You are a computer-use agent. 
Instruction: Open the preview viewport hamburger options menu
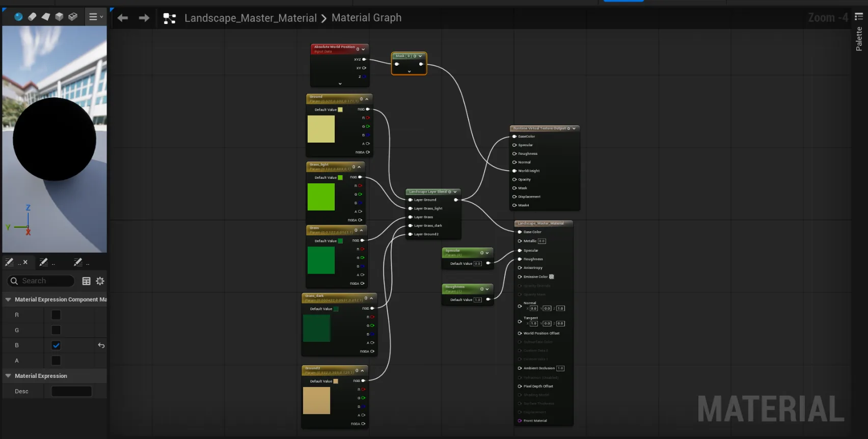[96, 17]
